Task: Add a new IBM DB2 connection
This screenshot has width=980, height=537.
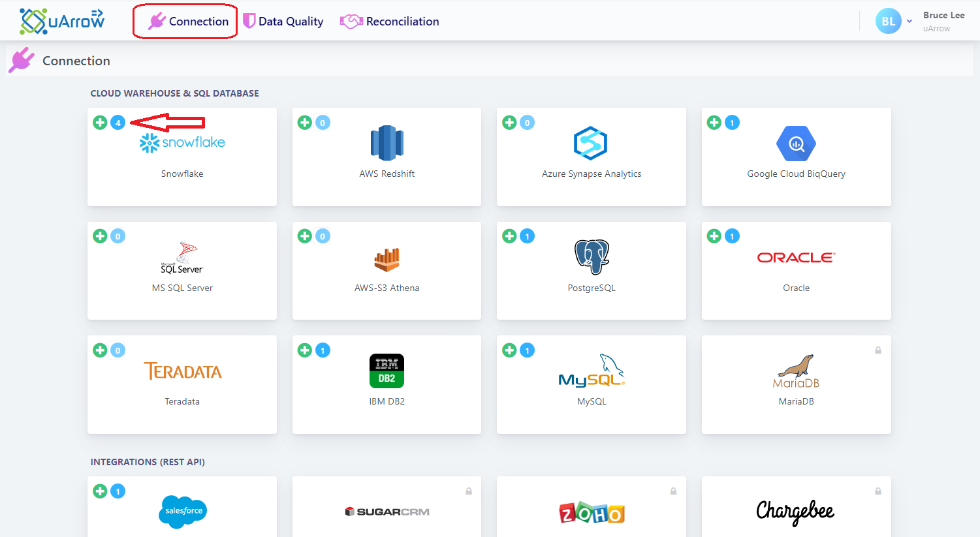Action: click(x=305, y=350)
